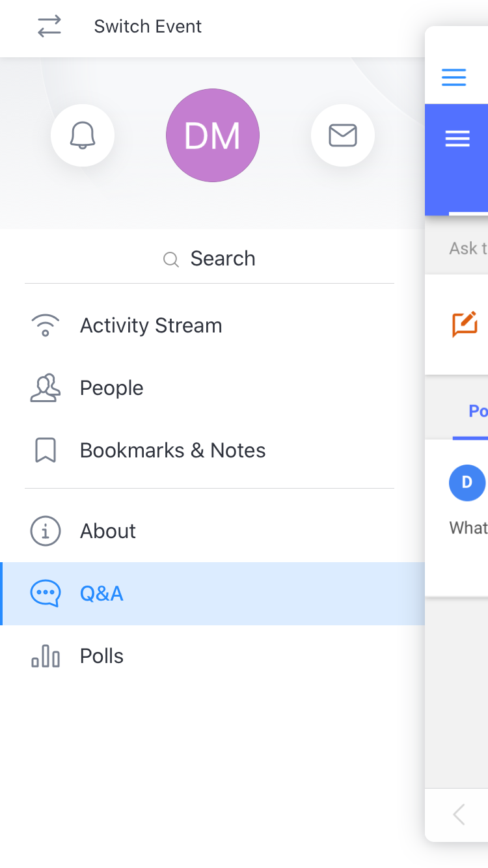Open messages via the envelope icon
Screen dimensions: 488x868
pos(343,135)
